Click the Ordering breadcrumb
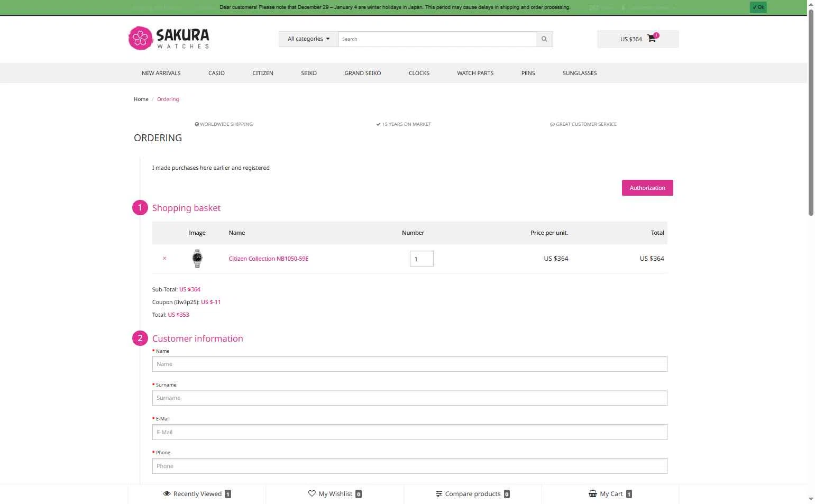 [x=168, y=99]
